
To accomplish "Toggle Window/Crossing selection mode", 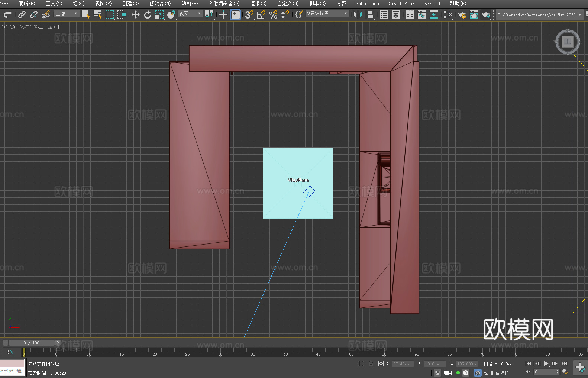I will coord(122,14).
